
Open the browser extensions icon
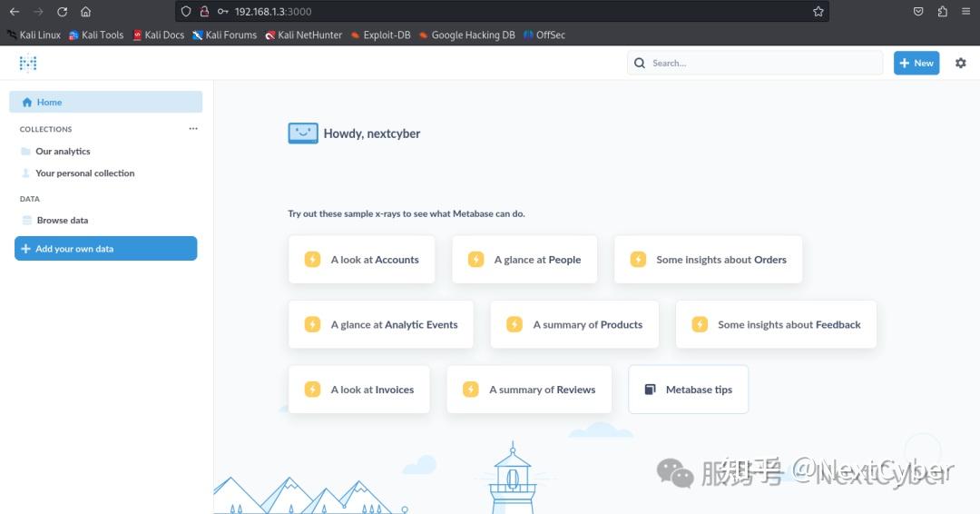click(x=943, y=11)
